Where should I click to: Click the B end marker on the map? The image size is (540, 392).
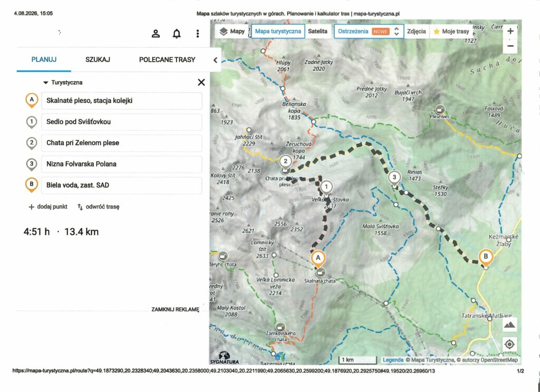[486, 258]
